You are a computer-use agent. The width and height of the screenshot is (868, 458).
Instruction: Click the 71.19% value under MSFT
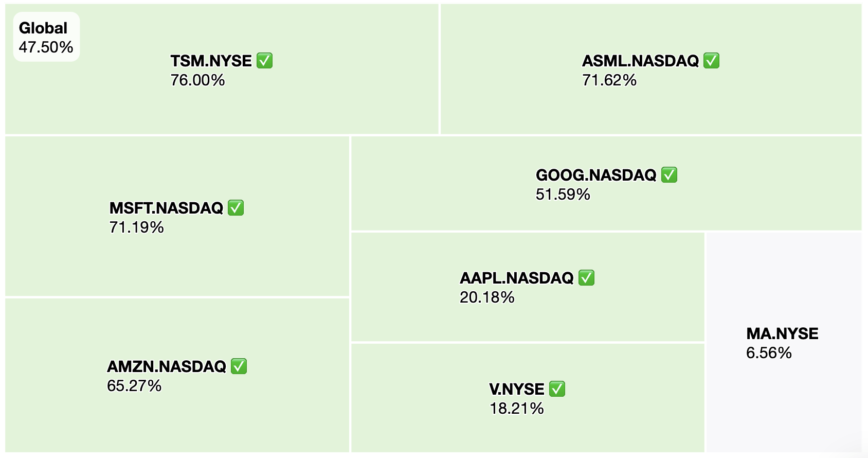(x=137, y=227)
